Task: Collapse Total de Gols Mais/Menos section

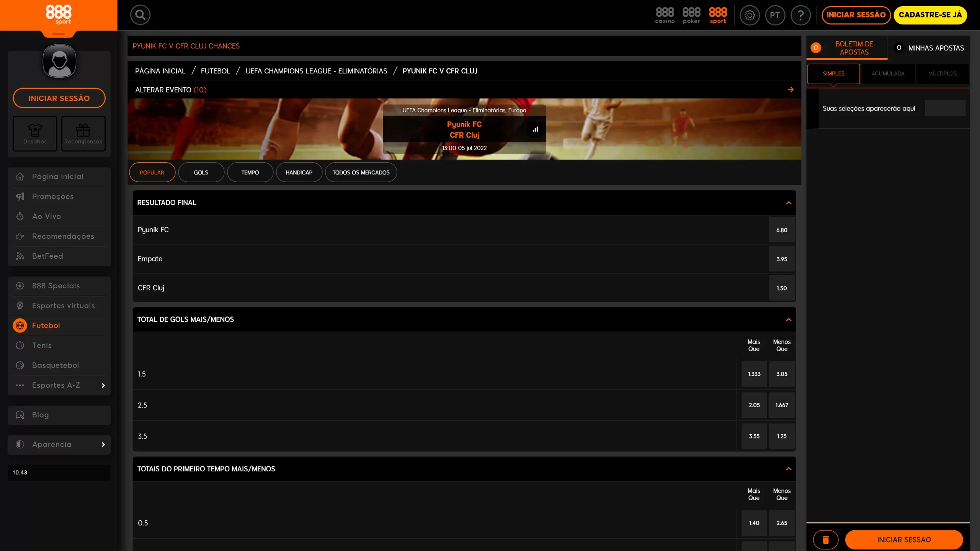Action: 789,320
